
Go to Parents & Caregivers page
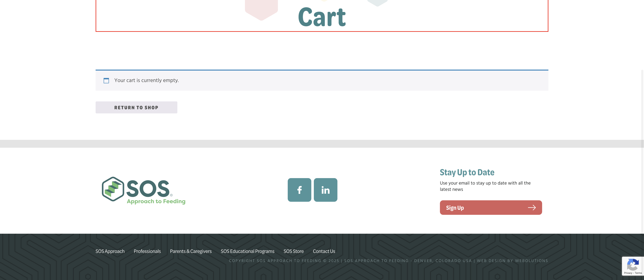[x=191, y=251]
